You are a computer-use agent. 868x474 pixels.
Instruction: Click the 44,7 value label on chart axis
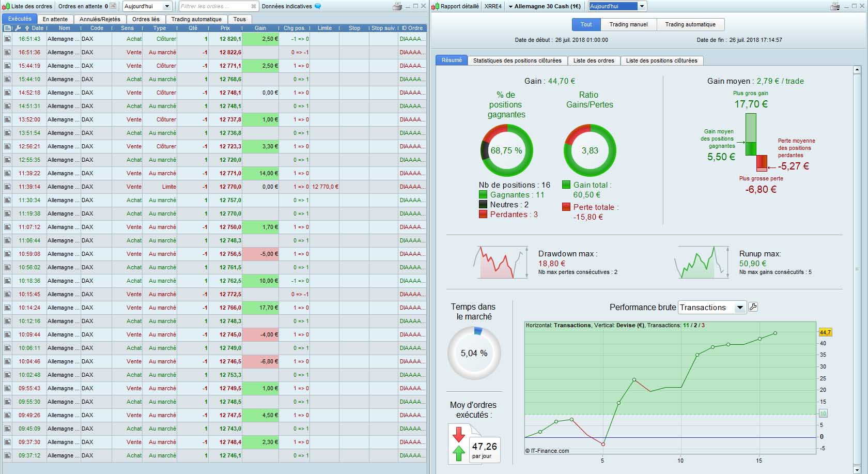click(x=825, y=332)
